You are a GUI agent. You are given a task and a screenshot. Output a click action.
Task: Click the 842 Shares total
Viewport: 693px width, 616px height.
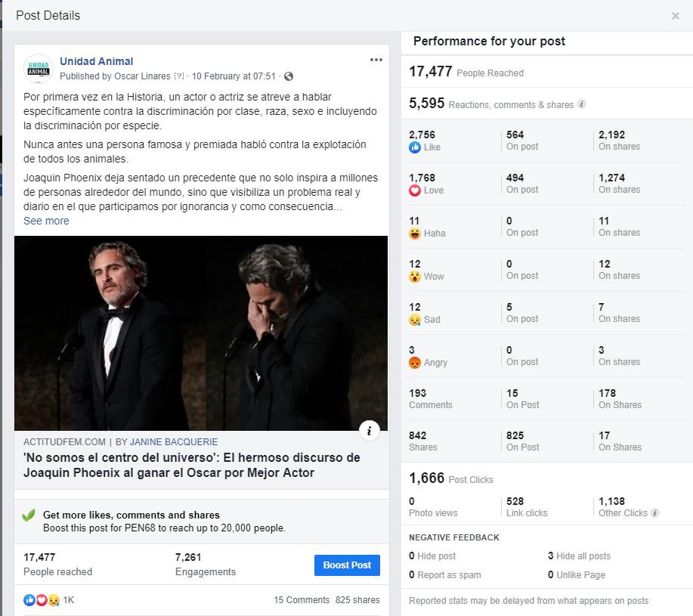tap(423, 441)
